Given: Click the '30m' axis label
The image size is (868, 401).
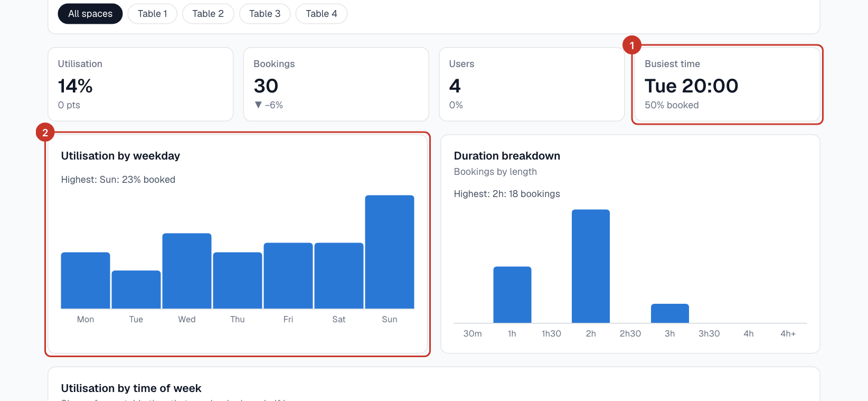Looking at the screenshot, I should pos(473,334).
